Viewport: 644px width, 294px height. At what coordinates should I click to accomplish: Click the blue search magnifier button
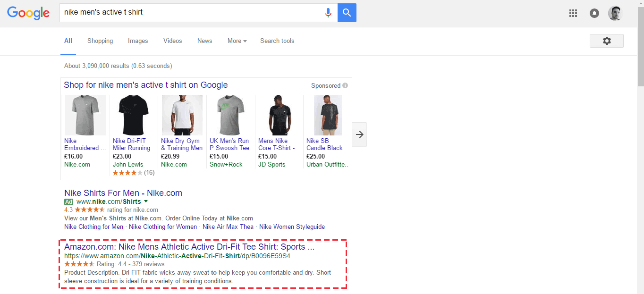tap(347, 12)
